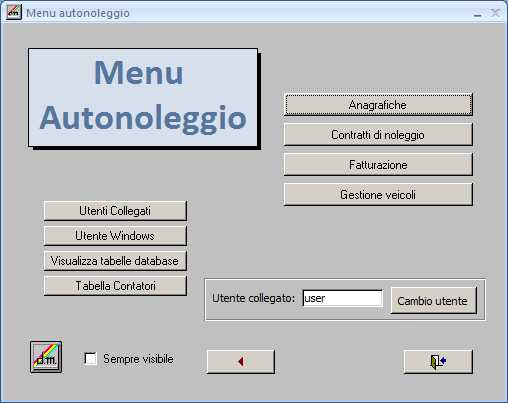The width and height of the screenshot is (508, 403).
Task: Click the Menu autonoleggio title bar text
Action: click(x=78, y=13)
